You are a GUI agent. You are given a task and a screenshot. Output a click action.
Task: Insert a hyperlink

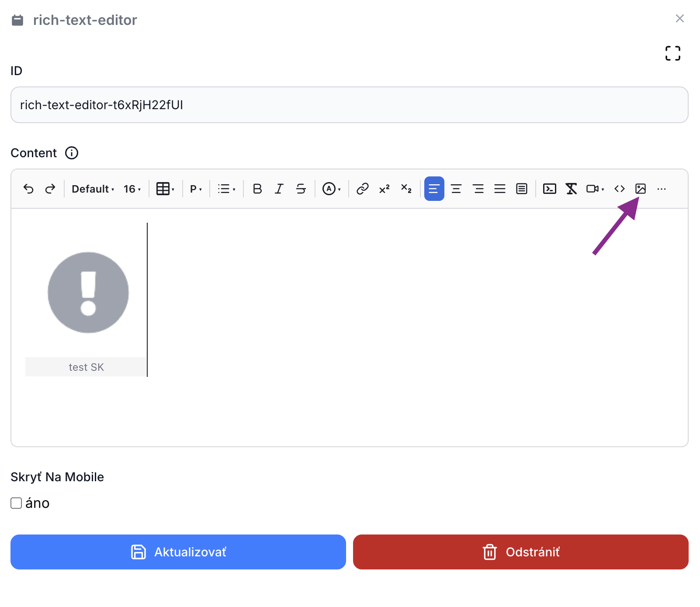coord(363,189)
